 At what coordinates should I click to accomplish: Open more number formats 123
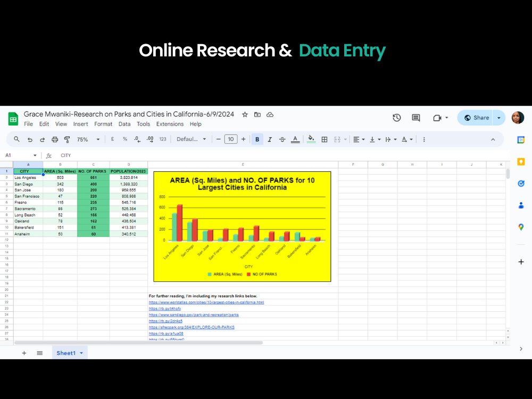tap(163, 139)
